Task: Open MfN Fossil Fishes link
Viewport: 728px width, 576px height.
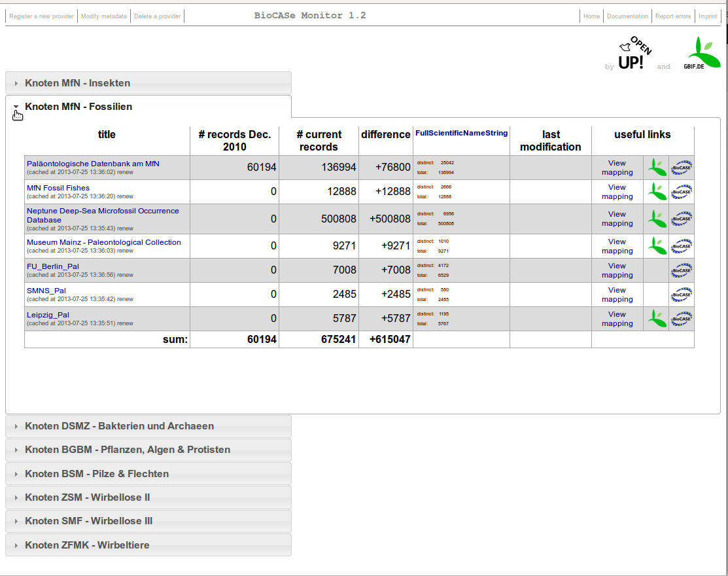Action: pyautogui.click(x=58, y=188)
